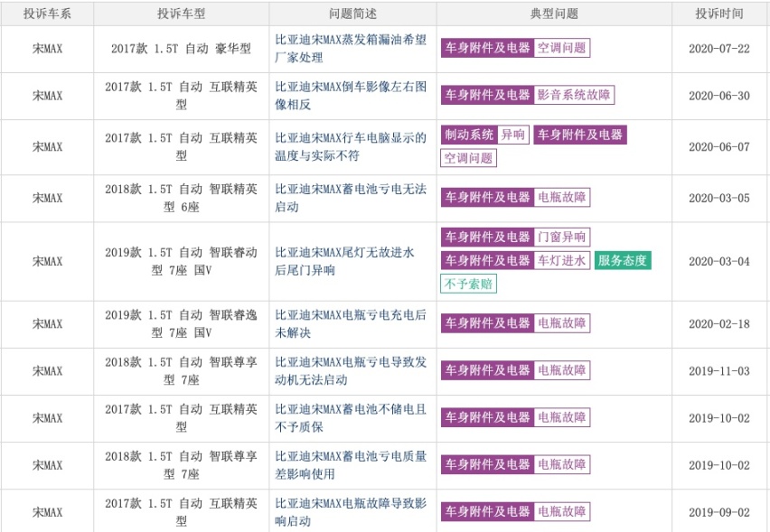Screen dimensions: 770x532
Task: Select the date cell 2020-06-30
Action: click(x=718, y=96)
